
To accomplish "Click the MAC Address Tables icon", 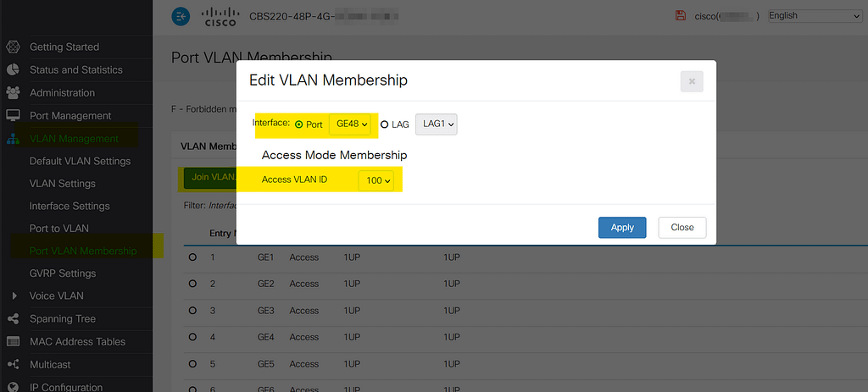I will click(13, 341).
